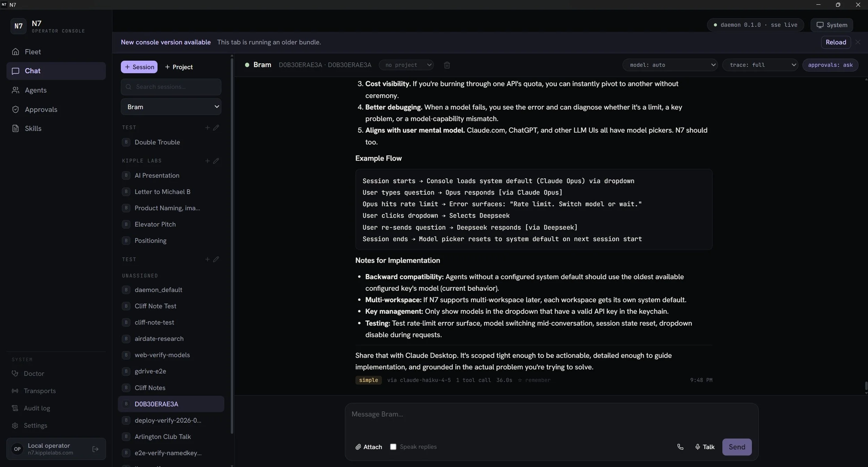Select the airdate-research session
Viewport: 868px width, 467px height.
coord(171,339)
